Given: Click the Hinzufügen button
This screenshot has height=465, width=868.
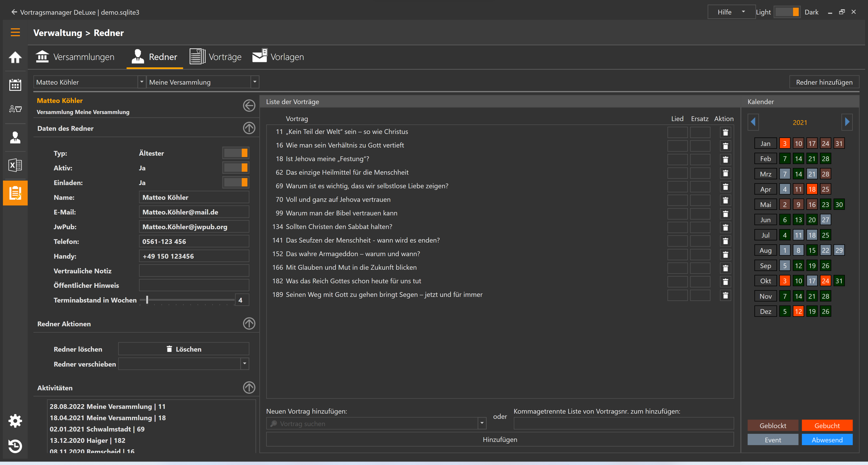Looking at the screenshot, I should point(500,439).
